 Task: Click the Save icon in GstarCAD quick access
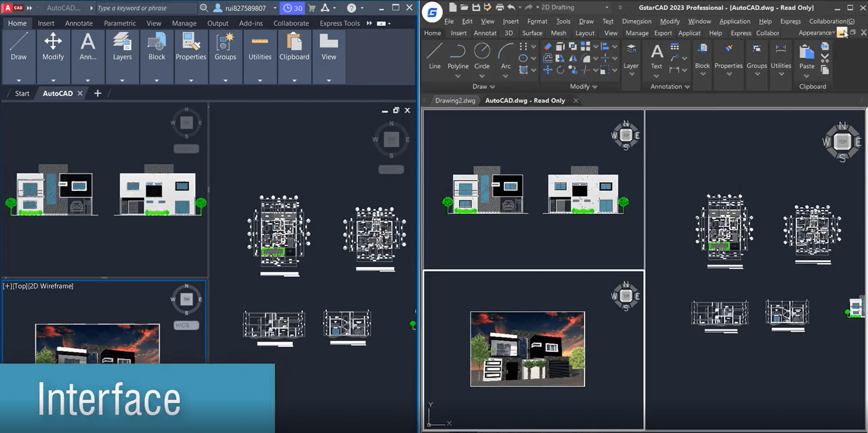[476, 7]
